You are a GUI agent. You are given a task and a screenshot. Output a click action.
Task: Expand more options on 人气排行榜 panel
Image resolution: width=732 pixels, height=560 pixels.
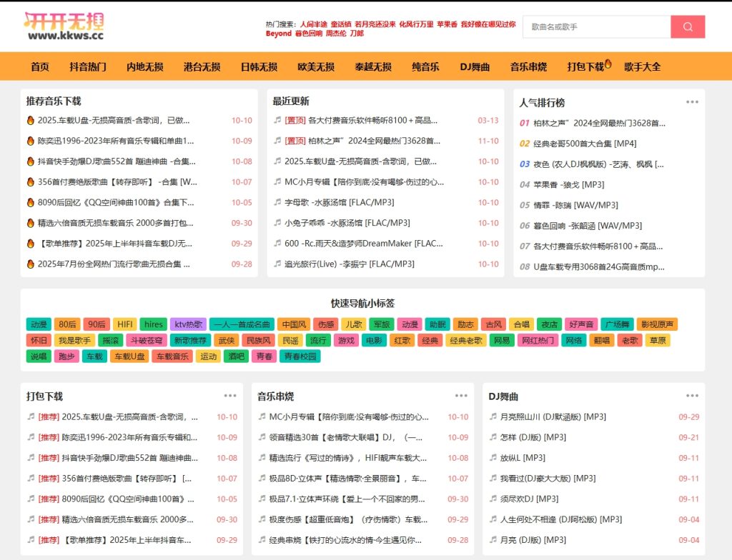coord(691,101)
